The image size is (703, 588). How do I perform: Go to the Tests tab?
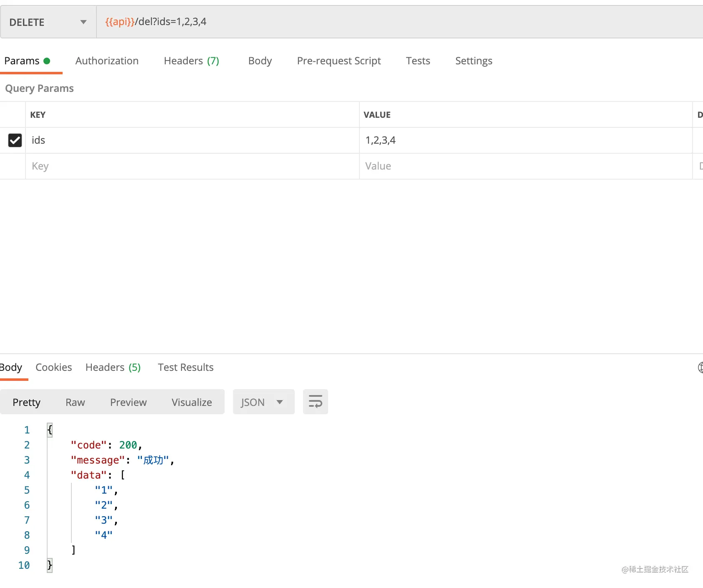click(418, 61)
